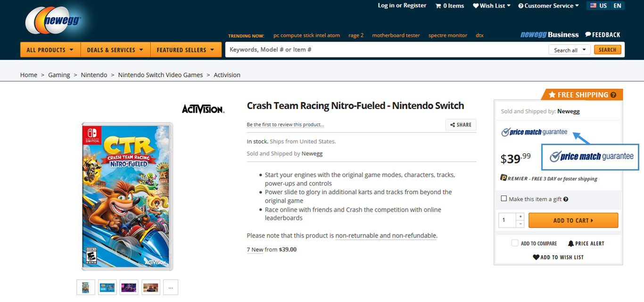Viewport: 644px width, 302px height.
Task: Select the US flag country setting
Action: pos(593,6)
